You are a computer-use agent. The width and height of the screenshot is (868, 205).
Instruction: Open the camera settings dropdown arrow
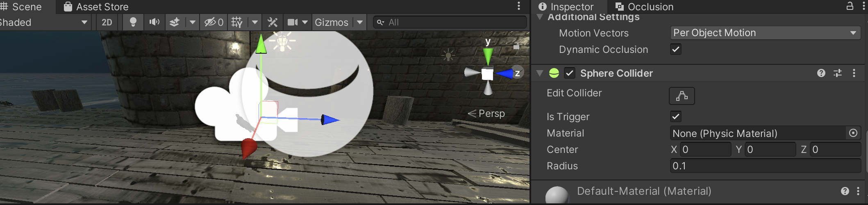(x=305, y=22)
